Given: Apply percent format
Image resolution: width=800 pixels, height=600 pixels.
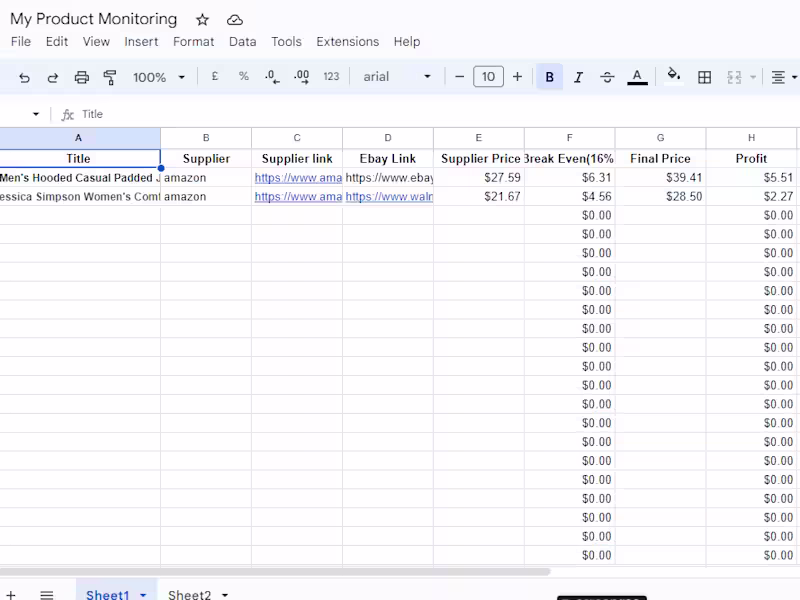Looking at the screenshot, I should [x=244, y=77].
